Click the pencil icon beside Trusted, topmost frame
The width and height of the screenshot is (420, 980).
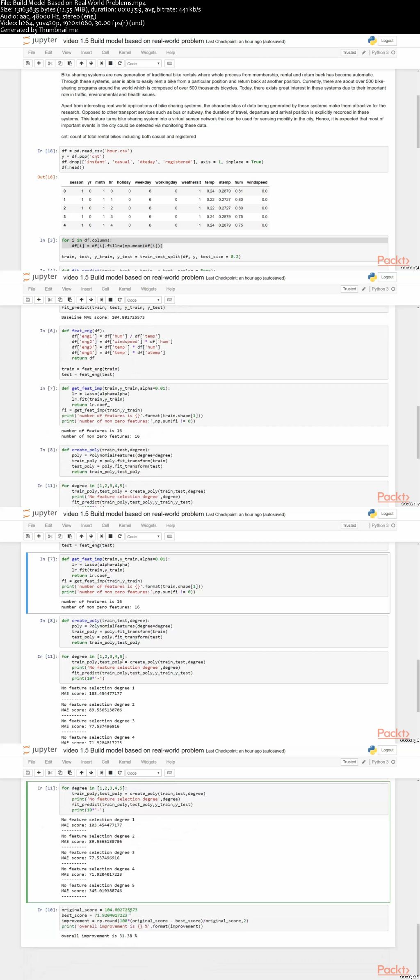(x=363, y=53)
